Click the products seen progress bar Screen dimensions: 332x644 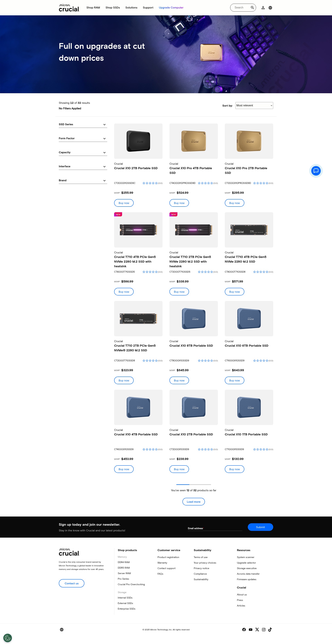click(193, 485)
